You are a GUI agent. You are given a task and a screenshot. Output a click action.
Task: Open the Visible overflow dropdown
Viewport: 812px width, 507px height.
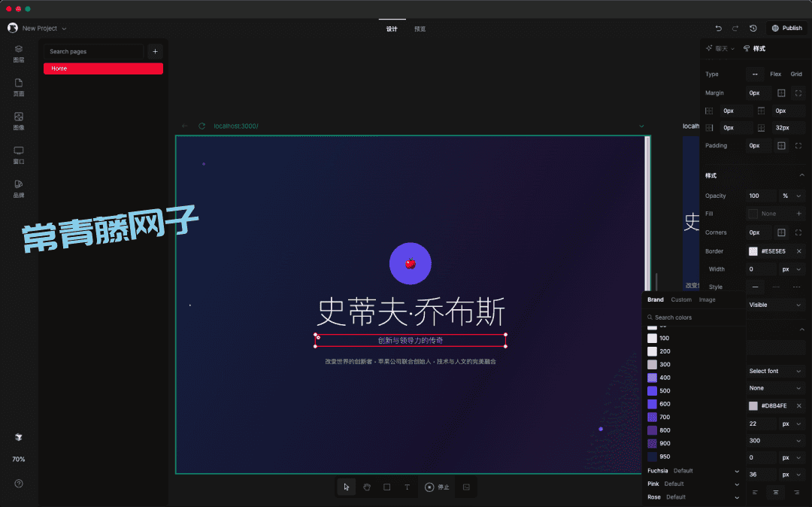[775, 305]
